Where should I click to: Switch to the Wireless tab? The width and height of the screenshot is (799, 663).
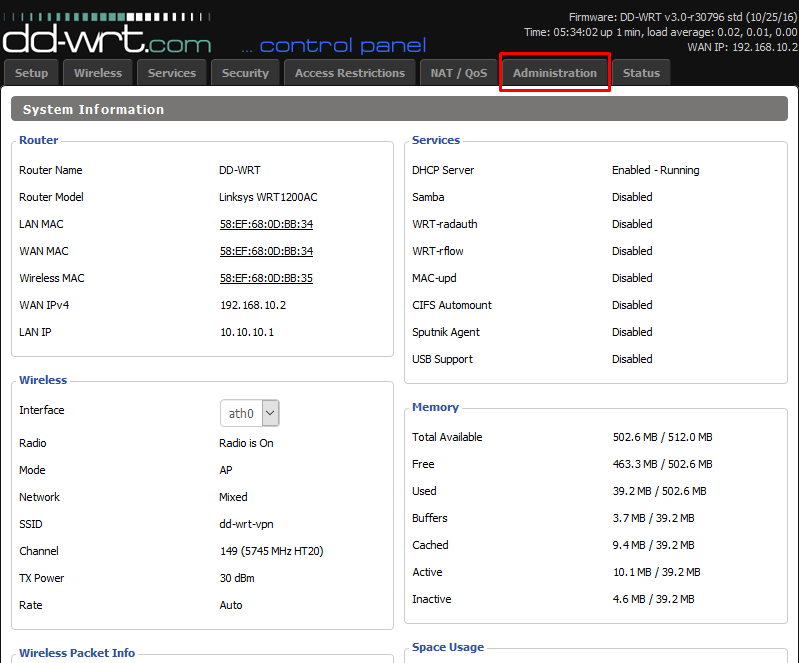[98, 73]
